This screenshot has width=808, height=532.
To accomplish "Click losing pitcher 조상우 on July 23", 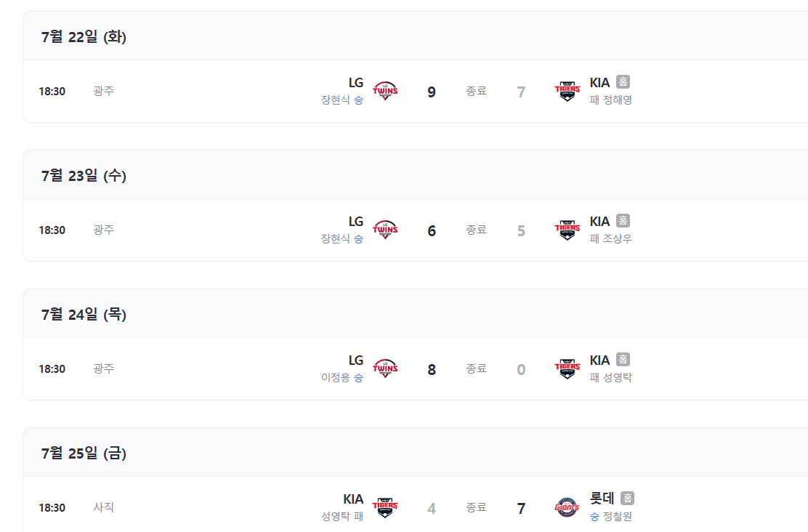I will [x=617, y=239].
